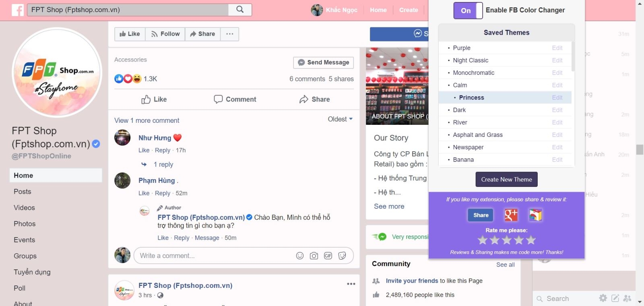Follow the FPT Shop page

[165, 34]
